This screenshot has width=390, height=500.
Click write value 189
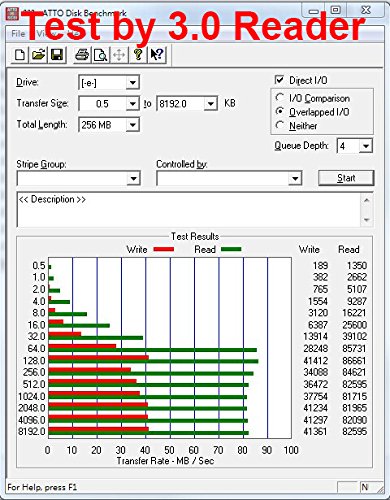(320, 266)
